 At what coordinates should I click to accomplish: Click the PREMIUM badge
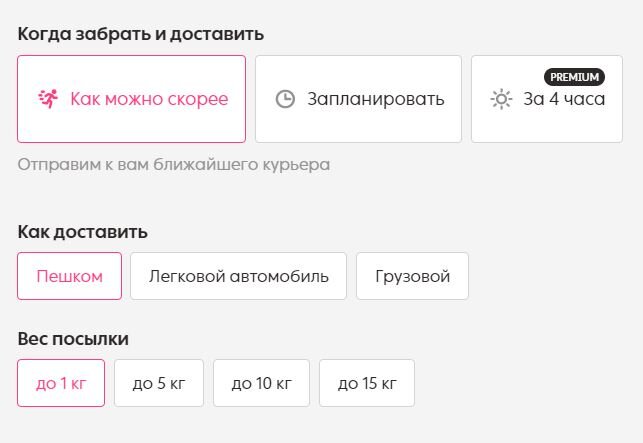(574, 77)
